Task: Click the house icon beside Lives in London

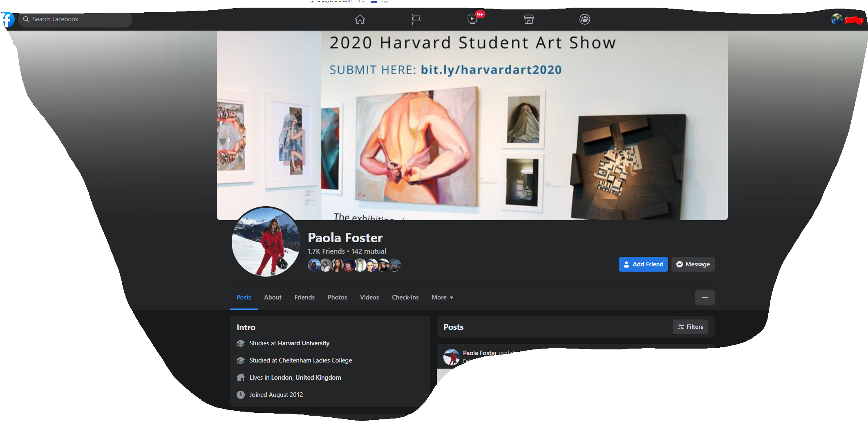Action: pos(241,378)
